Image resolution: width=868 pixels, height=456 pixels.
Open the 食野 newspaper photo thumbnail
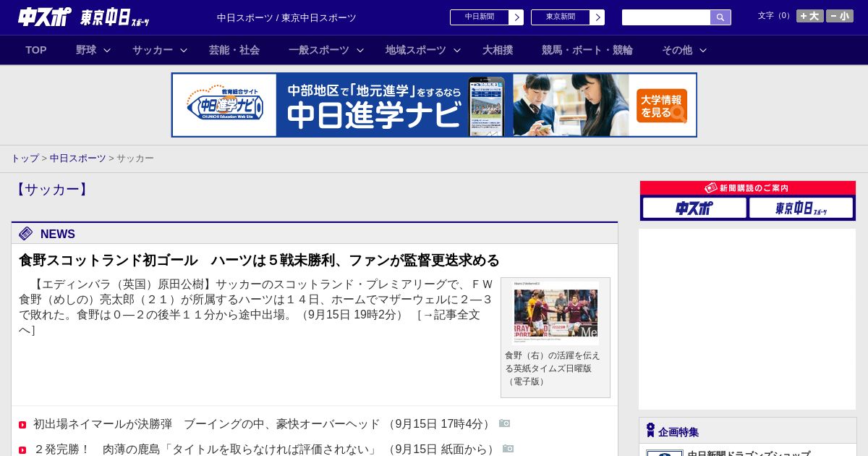(556, 313)
